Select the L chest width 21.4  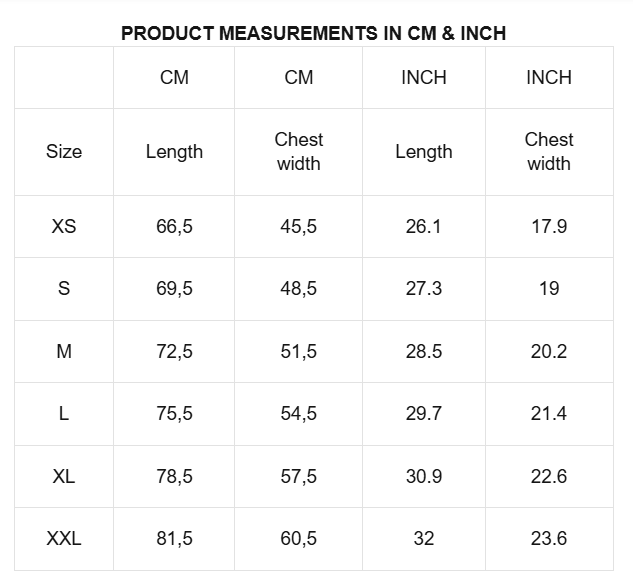tap(549, 414)
